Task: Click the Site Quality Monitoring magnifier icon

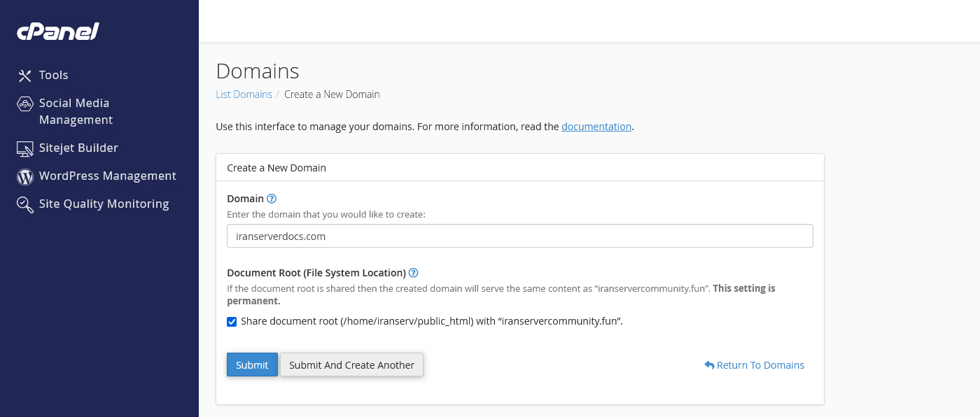Action: tap(25, 204)
